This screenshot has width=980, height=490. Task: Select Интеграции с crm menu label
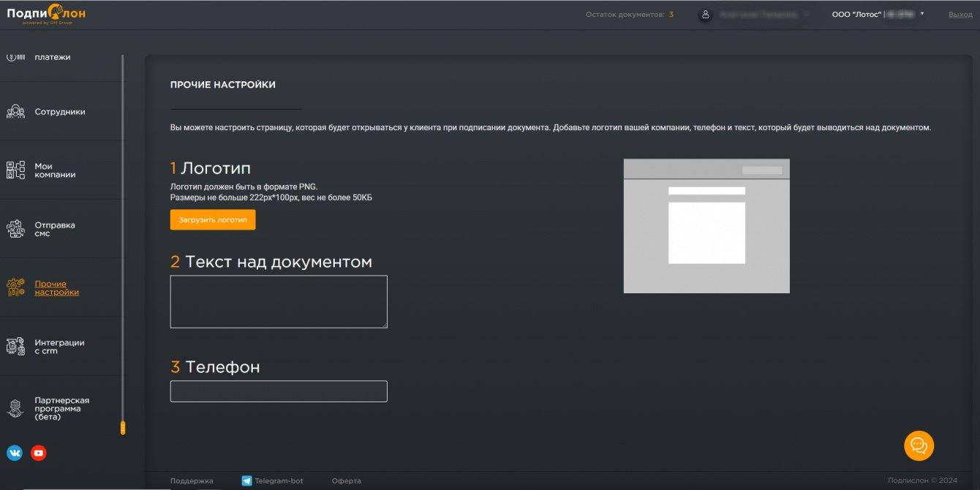click(59, 347)
